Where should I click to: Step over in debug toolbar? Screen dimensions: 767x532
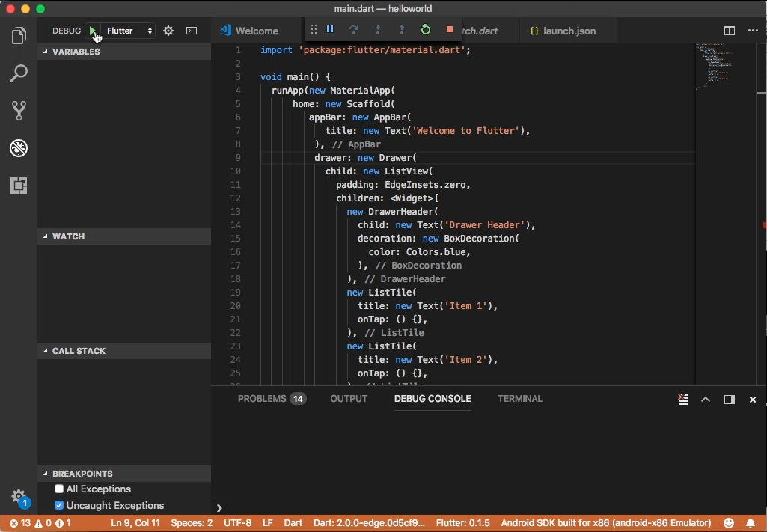(x=354, y=29)
